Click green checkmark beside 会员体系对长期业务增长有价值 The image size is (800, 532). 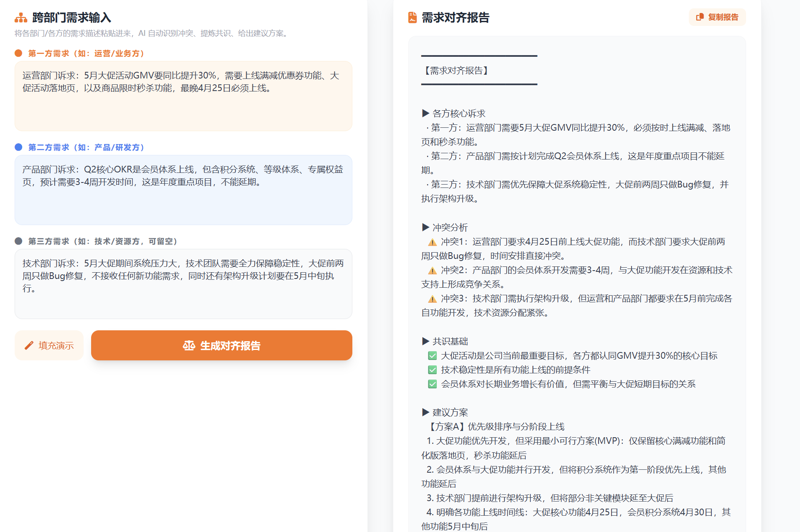click(x=432, y=384)
